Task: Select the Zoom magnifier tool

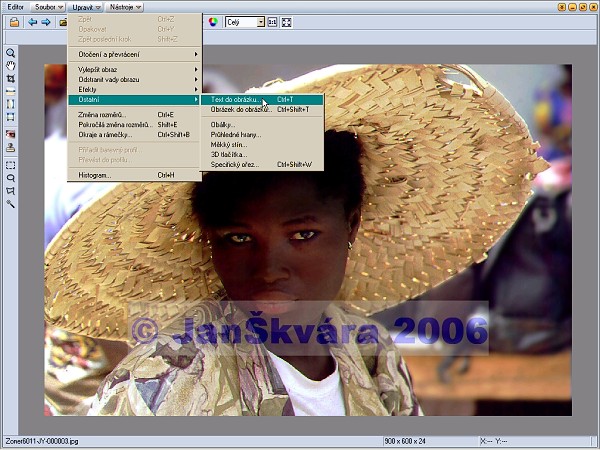Action: pyautogui.click(x=10, y=52)
